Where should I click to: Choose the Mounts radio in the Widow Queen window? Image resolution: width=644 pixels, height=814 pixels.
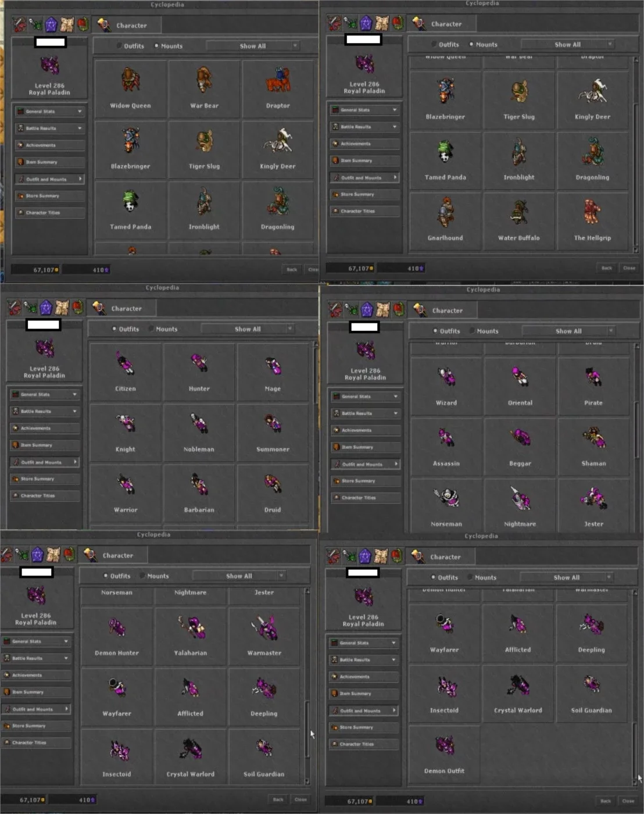[168, 46]
